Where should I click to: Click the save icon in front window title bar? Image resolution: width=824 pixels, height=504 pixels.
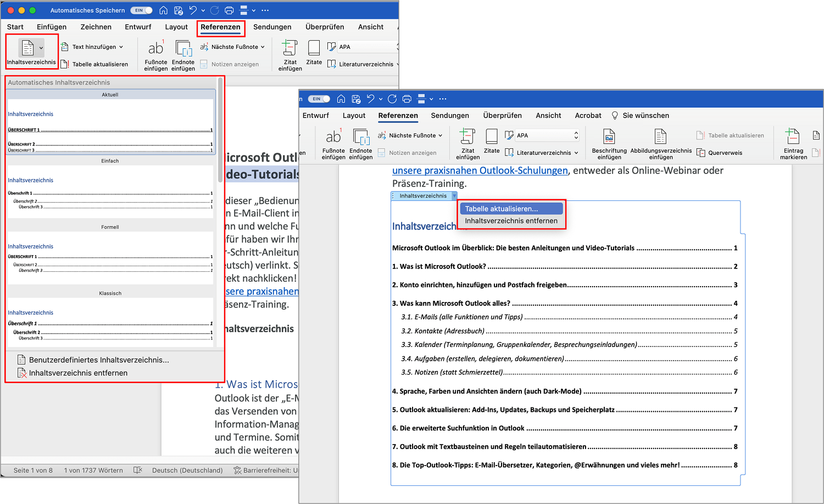tap(357, 99)
